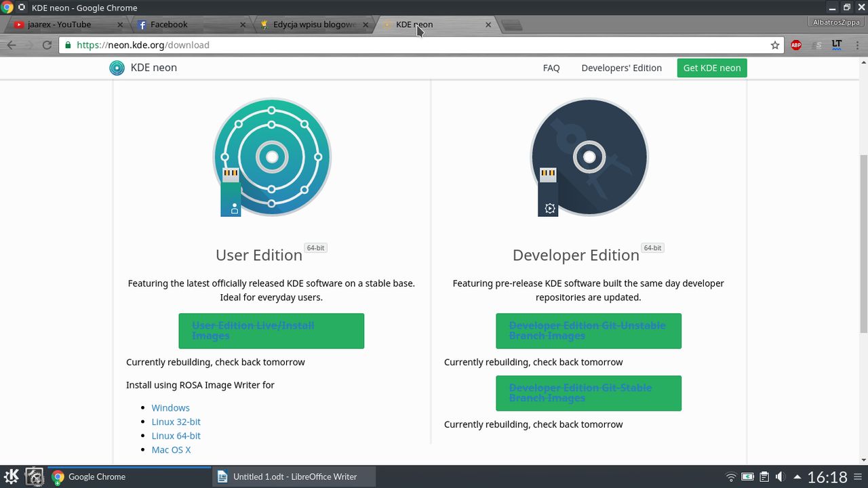Click the User Edition Live/Install Images button
This screenshot has width=868, height=488.
pyautogui.click(x=271, y=331)
